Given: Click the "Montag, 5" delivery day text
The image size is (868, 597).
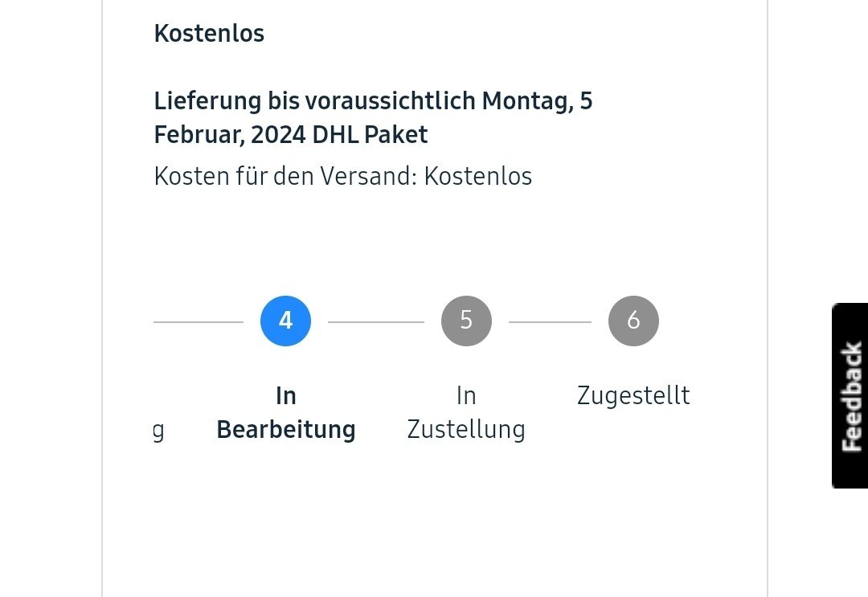Looking at the screenshot, I should [537, 102].
